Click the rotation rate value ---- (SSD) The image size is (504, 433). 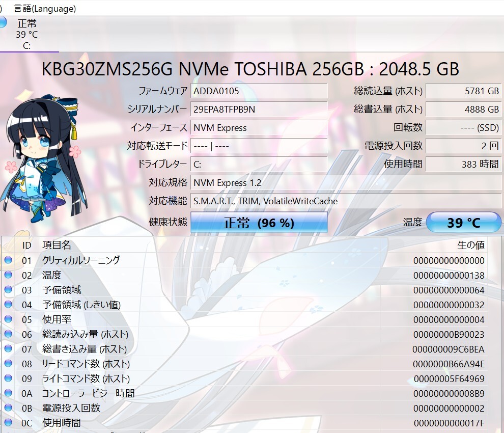(x=463, y=128)
